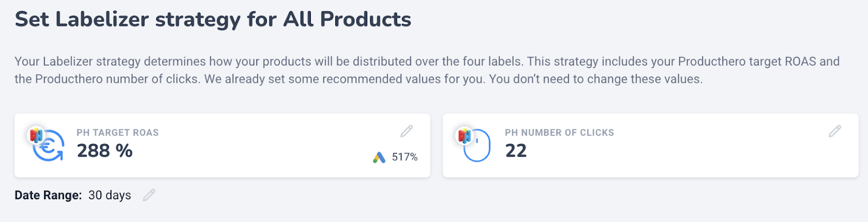The height and width of the screenshot is (222, 868).
Task: Click the euro refresh ROAS icon
Action: 49,146
